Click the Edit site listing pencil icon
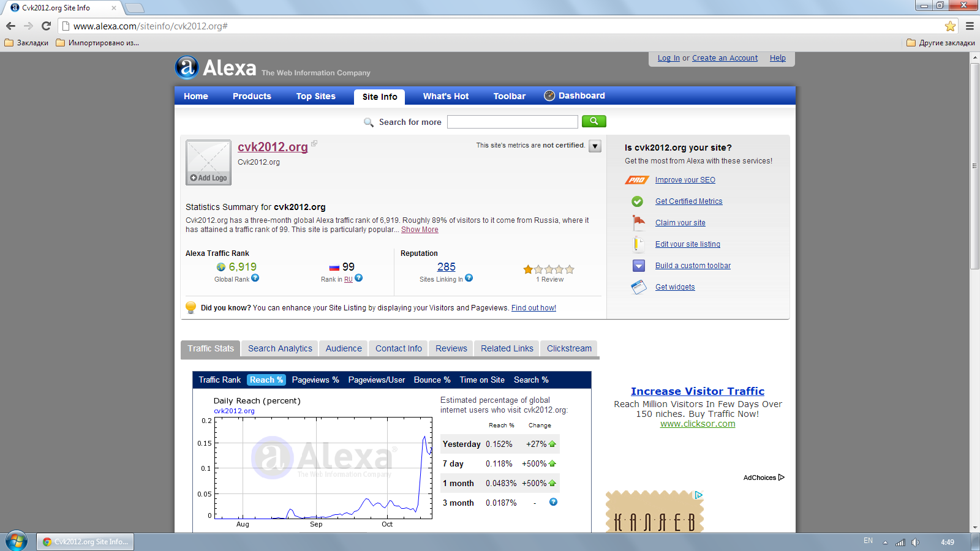The width and height of the screenshot is (980, 551). point(638,244)
